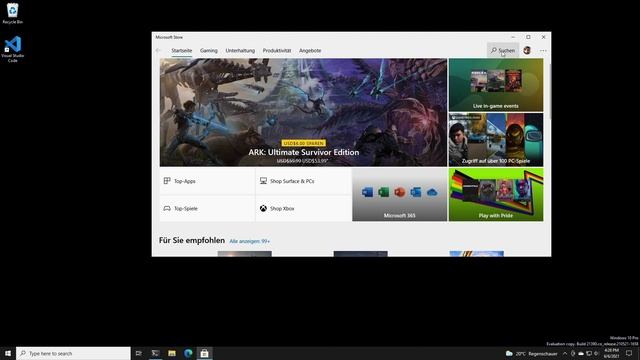The width and height of the screenshot is (640, 360).
Task: Go back with the back arrow
Action: [158, 51]
